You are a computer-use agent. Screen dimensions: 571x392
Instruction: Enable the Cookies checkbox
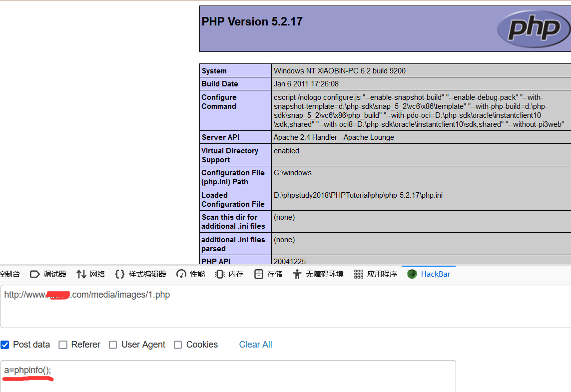click(178, 345)
